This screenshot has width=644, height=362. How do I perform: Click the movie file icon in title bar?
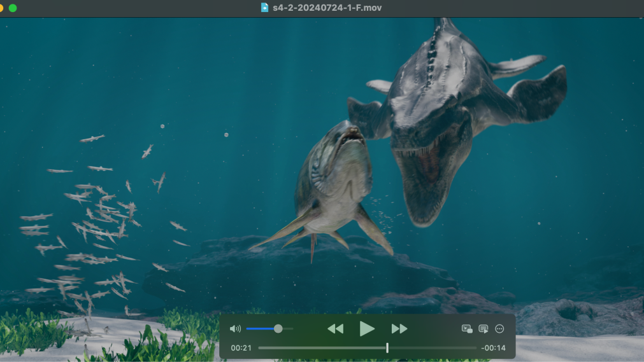click(x=264, y=8)
